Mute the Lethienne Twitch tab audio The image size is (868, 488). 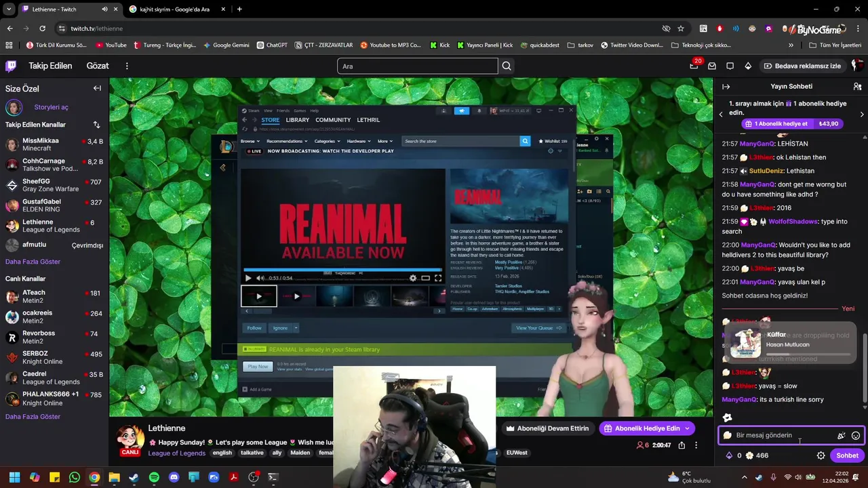tap(104, 9)
